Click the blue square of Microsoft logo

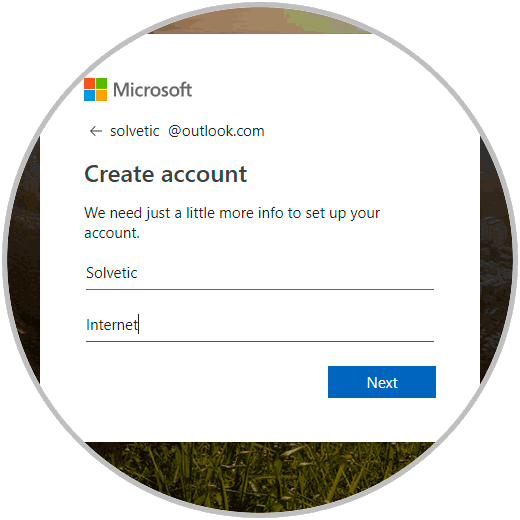coord(89,95)
